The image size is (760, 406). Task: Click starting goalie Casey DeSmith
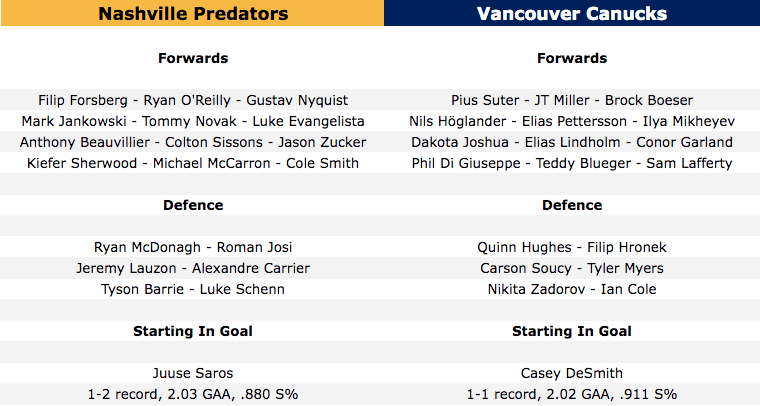coord(571,373)
